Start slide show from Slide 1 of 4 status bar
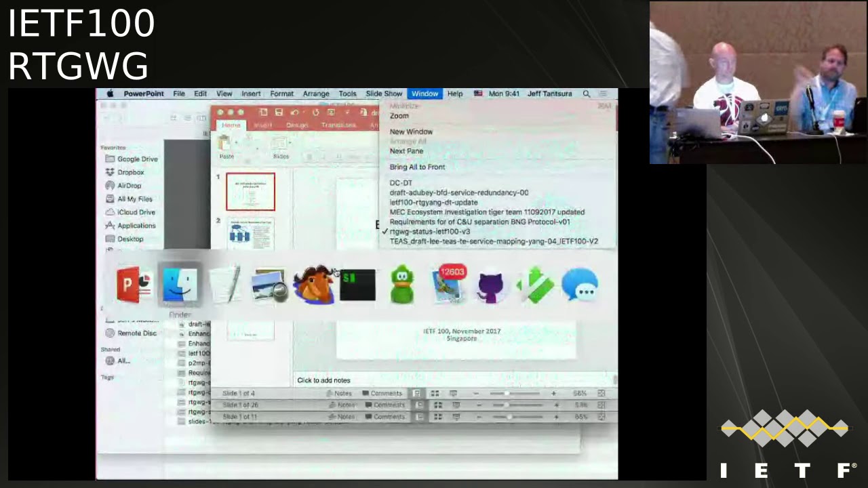Viewport: 868px width, 488px height. click(453, 393)
